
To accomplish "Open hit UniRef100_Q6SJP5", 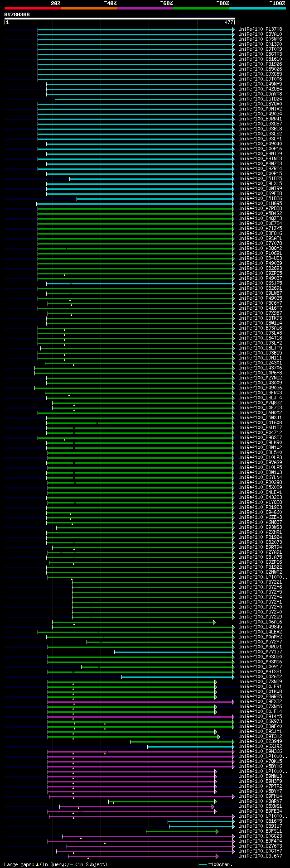I will coord(260,283).
